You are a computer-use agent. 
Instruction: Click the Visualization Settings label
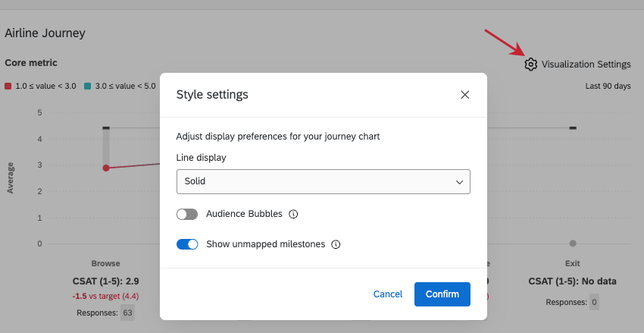click(586, 64)
